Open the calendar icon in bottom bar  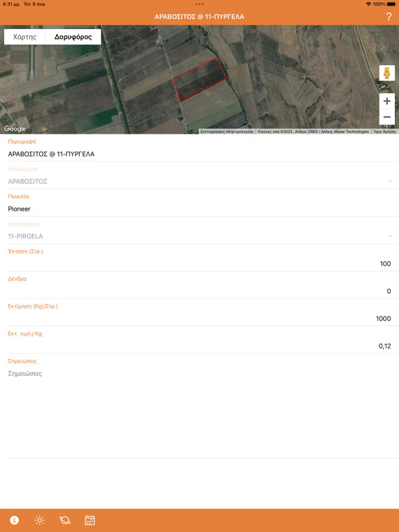[89, 520]
